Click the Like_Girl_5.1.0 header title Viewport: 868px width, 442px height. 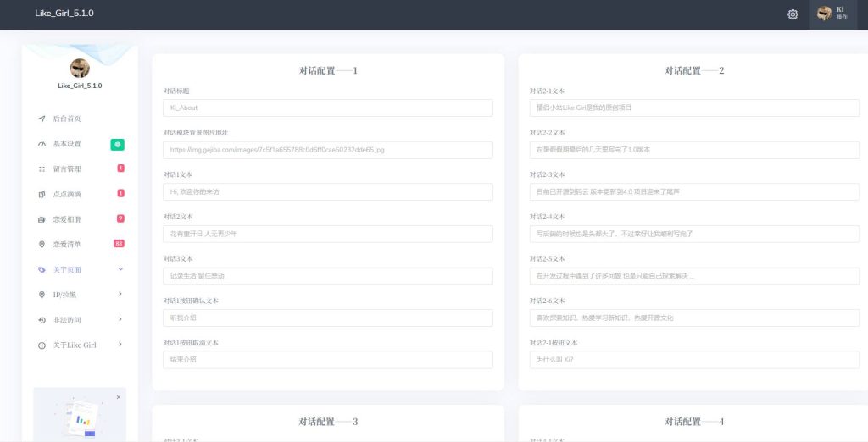pos(64,14)
